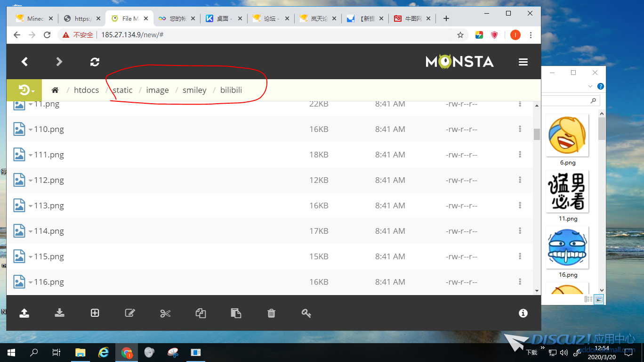Expand dropdown arrow beside 116.png

point(31,283)
